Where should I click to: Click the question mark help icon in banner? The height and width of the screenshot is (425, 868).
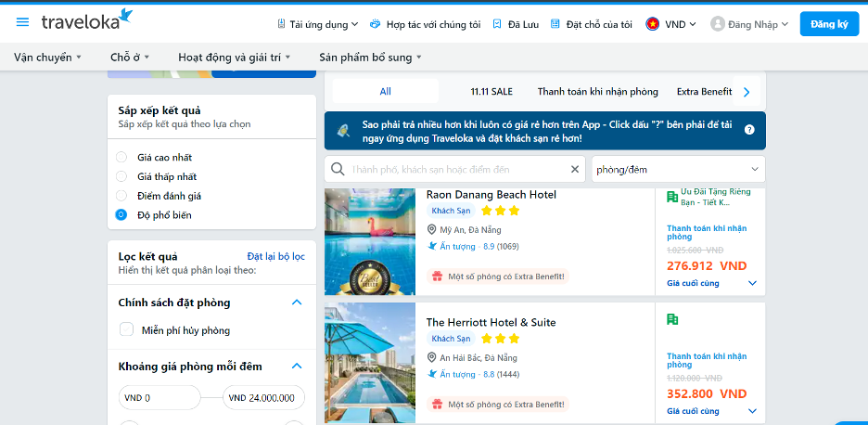748,131
